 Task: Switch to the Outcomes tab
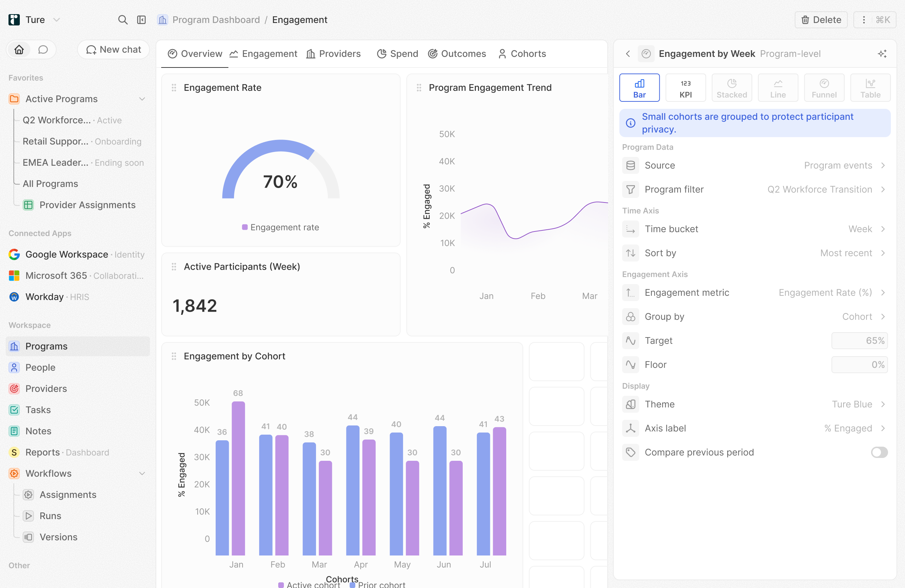pyautogui.click(x=457, y=54)
